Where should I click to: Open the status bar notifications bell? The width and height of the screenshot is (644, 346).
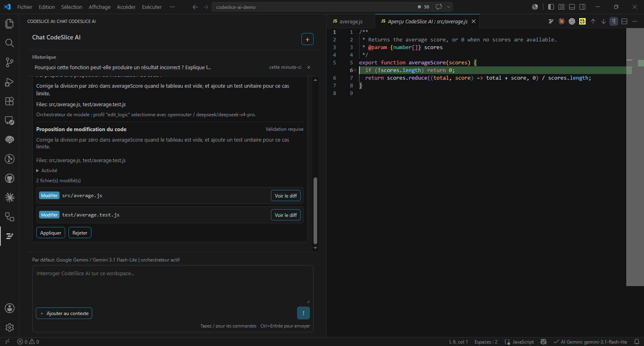pos(637,342)
